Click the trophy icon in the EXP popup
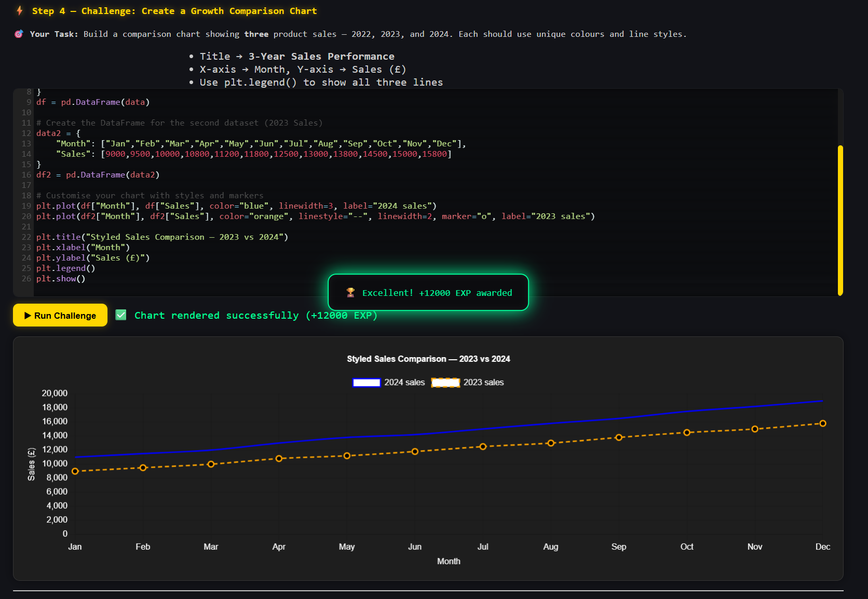 350,293
